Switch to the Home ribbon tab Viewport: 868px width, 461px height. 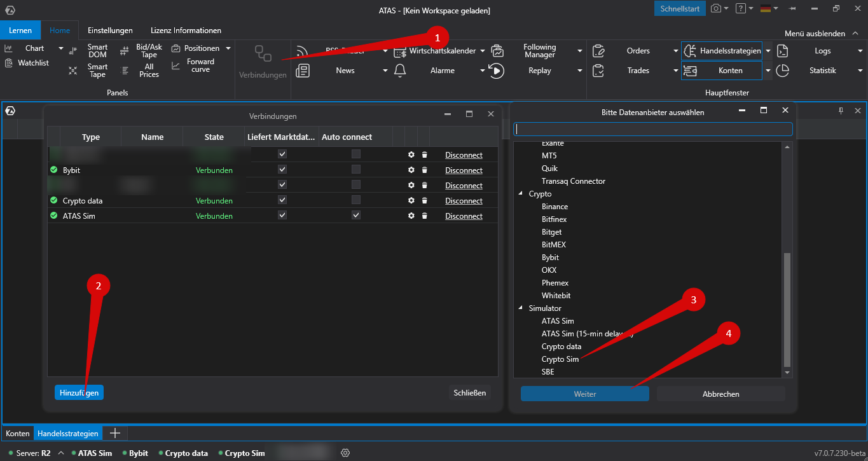coord(60,31)
